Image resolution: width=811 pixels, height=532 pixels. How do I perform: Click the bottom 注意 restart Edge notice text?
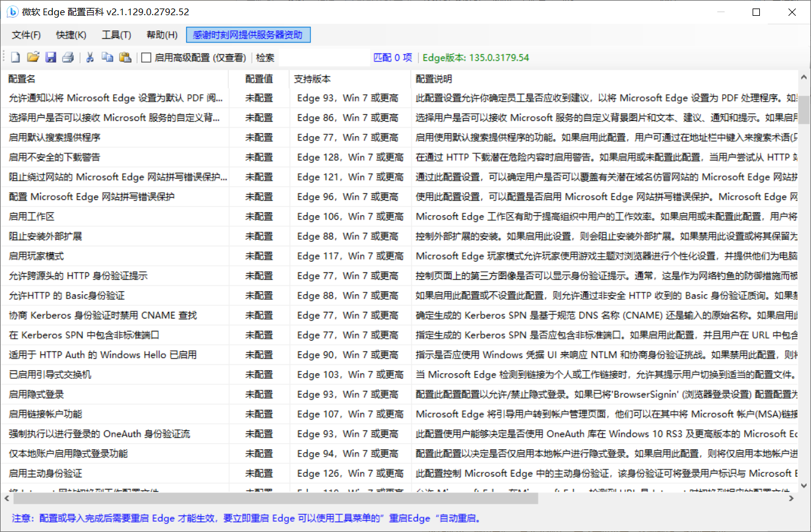(x=247, y=519)
